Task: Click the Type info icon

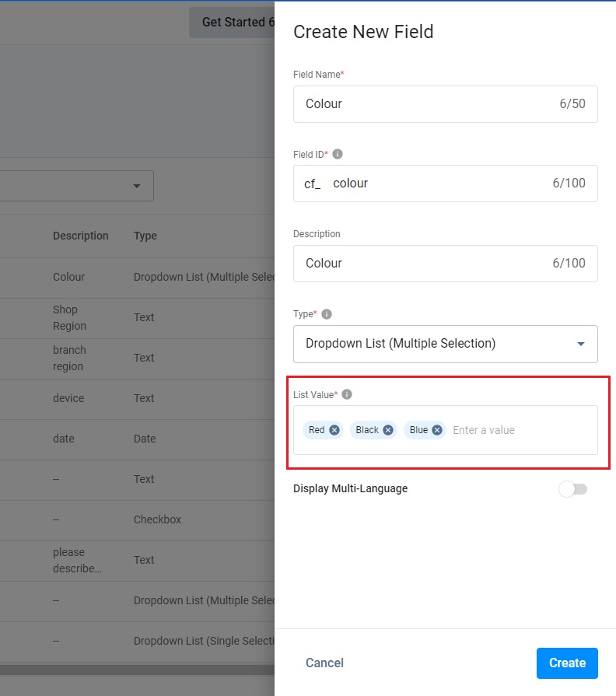Action: [327, 314]
